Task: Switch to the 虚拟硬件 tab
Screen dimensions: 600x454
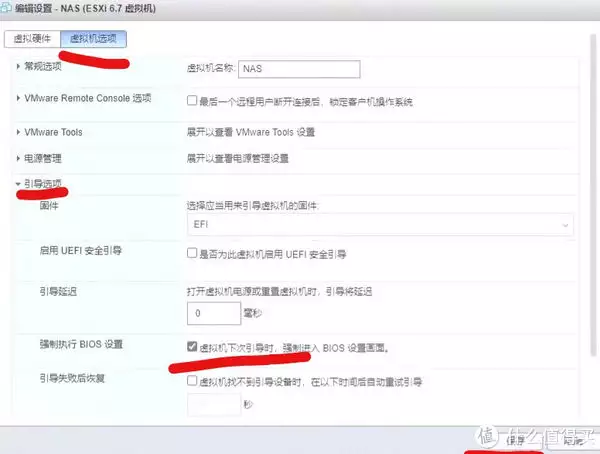Action: tap(32, 39)
